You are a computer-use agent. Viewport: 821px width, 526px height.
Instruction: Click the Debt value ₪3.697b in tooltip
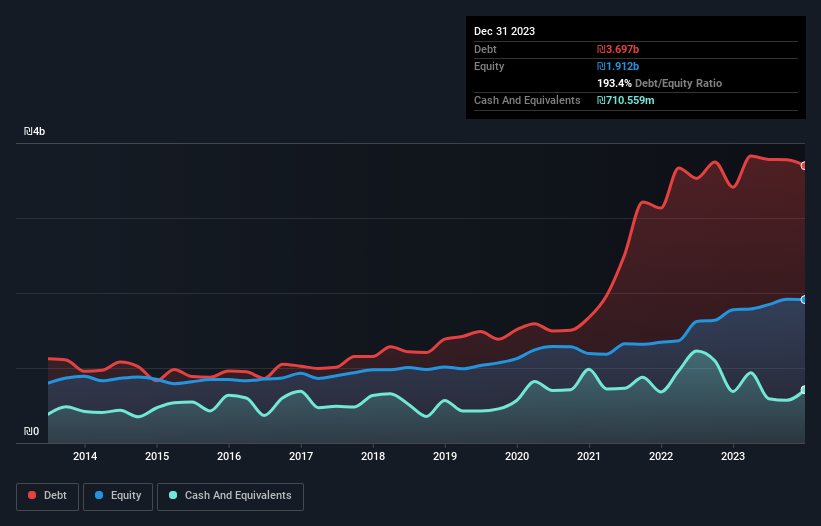click(x=618, y=49)
